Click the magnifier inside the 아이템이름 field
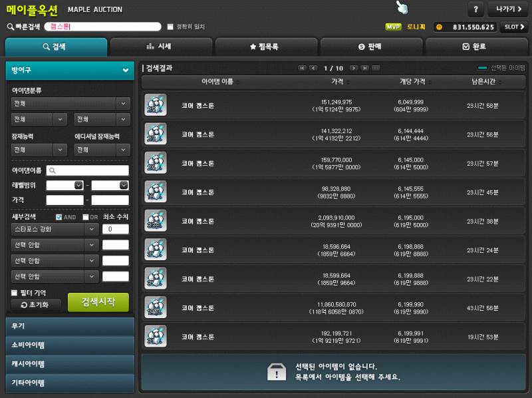Image resolution: width=532 pixels, height=398 pixels. click(x=53, y=170)
